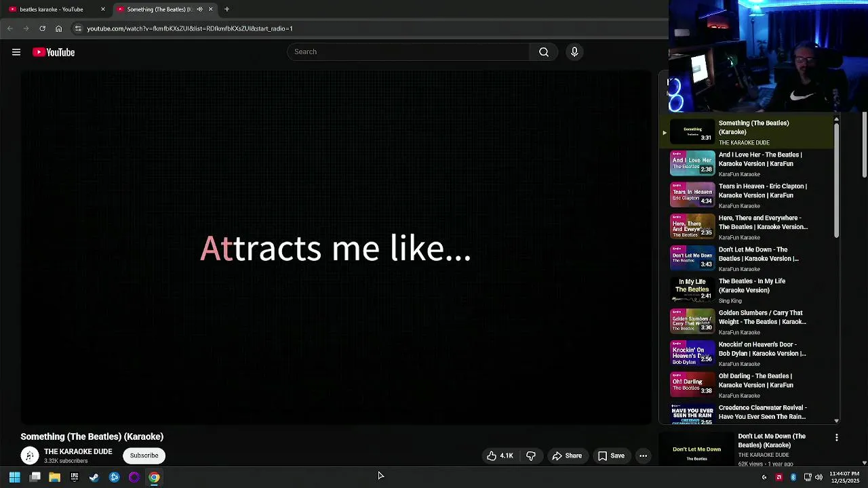Screen dimensions: 868x488
Task: Like the video with 4.1K thumbs-up
Action: [x=500, y=456]
